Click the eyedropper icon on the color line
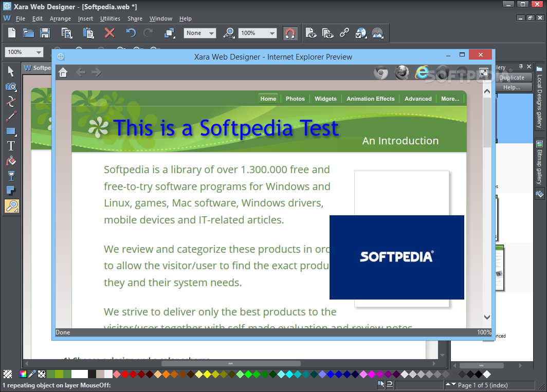 tap(32, 374)
